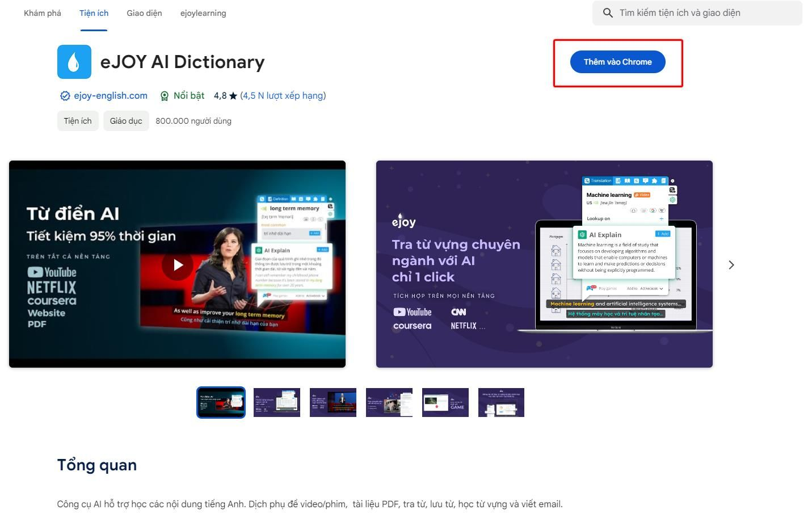
Task: Click the Tiện ích category chip
Action: [78, 121]
